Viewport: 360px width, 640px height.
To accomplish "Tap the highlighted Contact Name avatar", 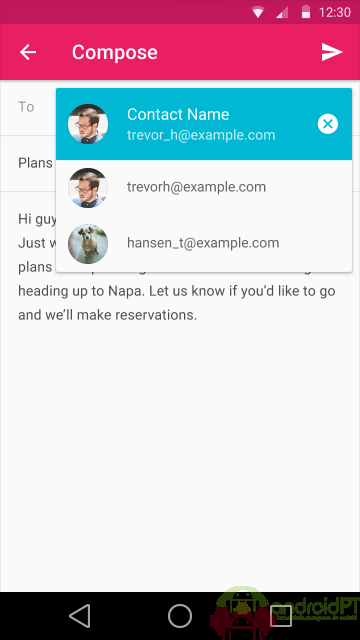I will [88, 124].
